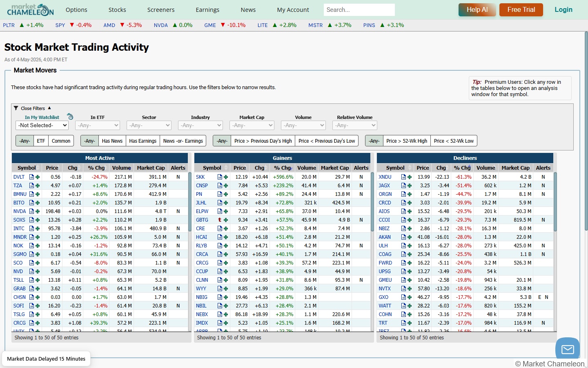Add SOFI to watchlist via plus icon

click(x=38, y=306)
